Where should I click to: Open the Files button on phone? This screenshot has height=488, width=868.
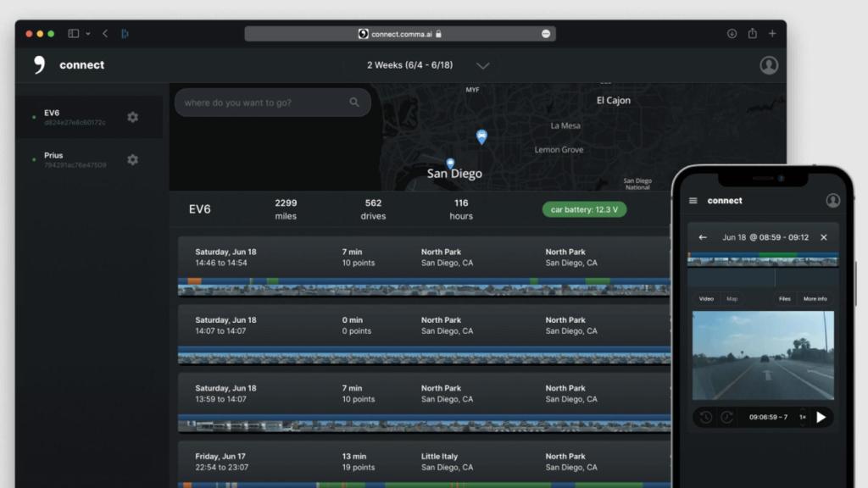(785, 299)
